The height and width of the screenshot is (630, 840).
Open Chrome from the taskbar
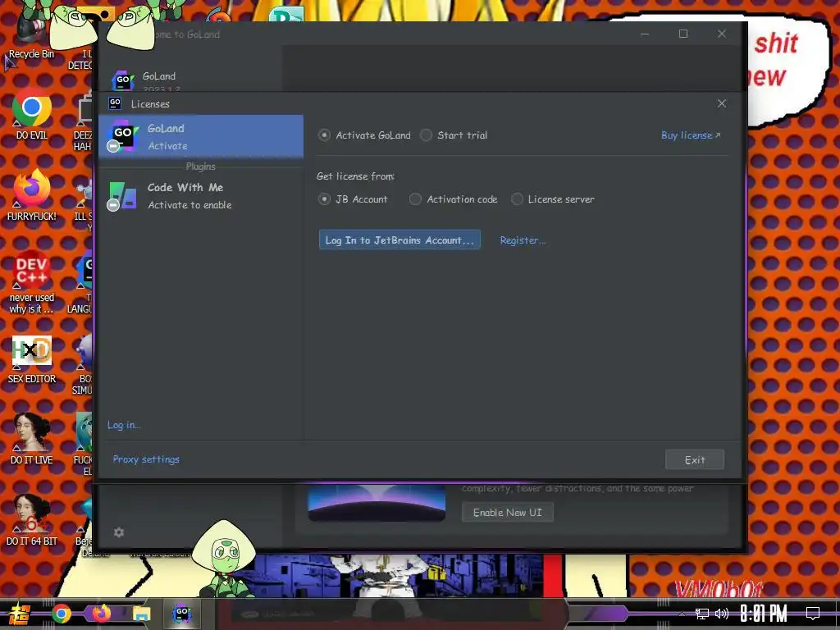(61, 614)
